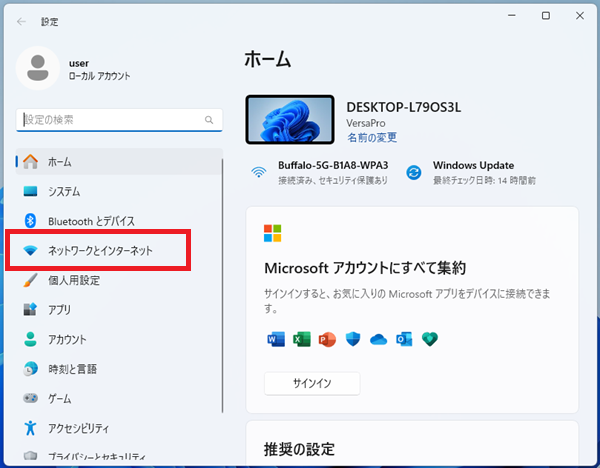This screenshot has width=600, height=468.
Task: Click the Excel app icon
Action: click(302, 339)
